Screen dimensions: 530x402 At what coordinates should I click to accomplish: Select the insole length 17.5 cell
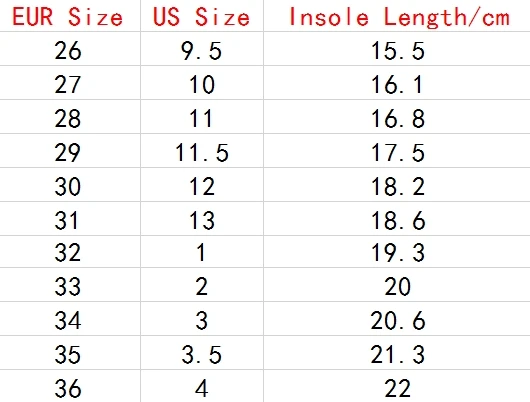click(x=397, y=150)
